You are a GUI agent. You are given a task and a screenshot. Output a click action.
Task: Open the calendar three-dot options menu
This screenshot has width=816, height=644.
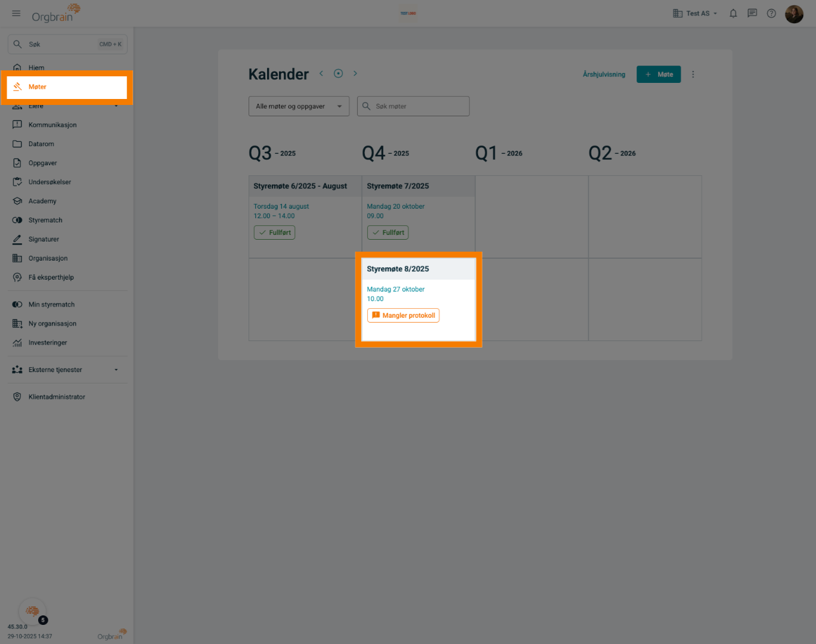tap(693, 75)
